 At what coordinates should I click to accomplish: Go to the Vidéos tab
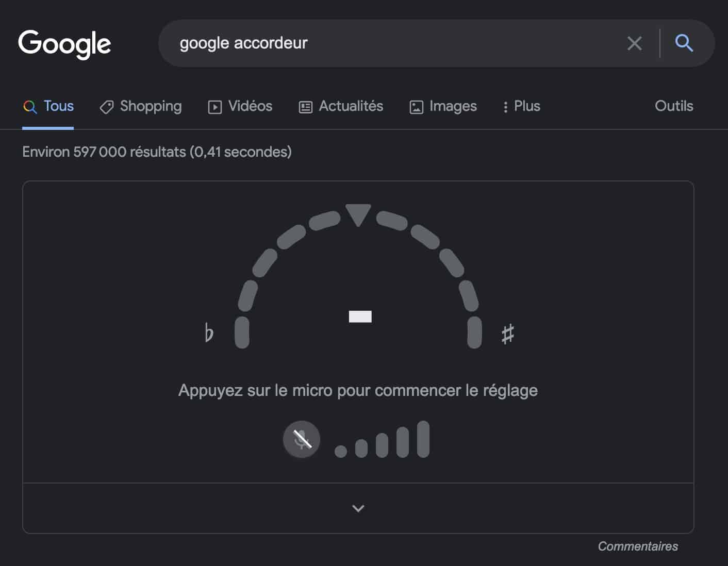click(x=240, y=106)
